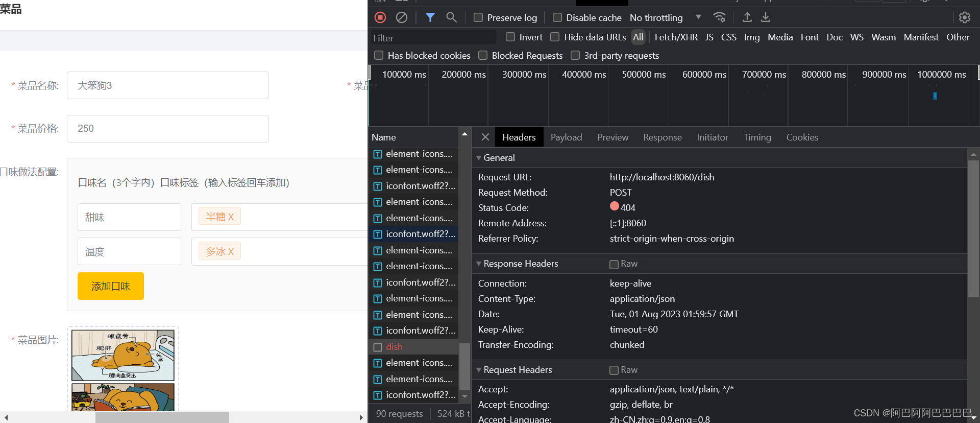Open network settings gear
This screenshot has width=980, height=423.
965,17
